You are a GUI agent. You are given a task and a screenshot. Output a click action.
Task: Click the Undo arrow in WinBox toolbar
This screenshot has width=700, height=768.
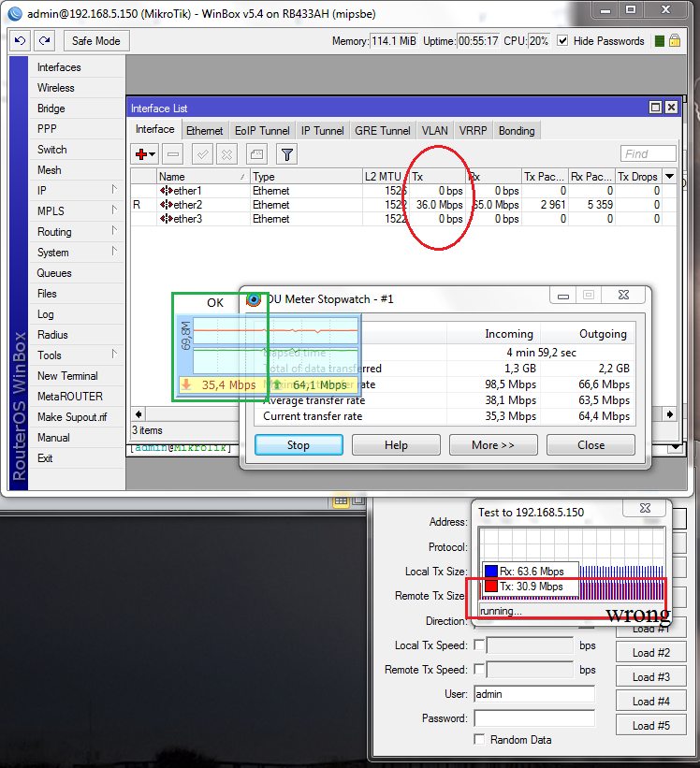point(20,40)
